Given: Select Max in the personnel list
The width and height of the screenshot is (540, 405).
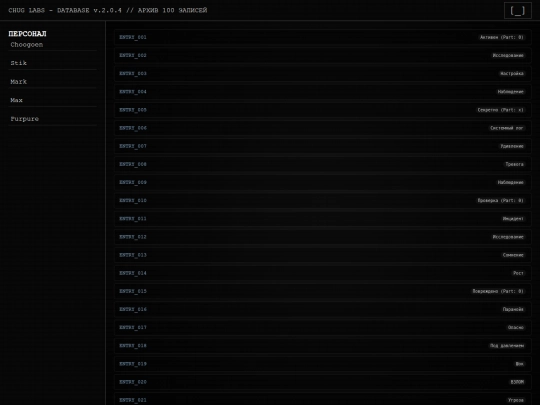Looking at the screenshot, I should coord(53,100).
